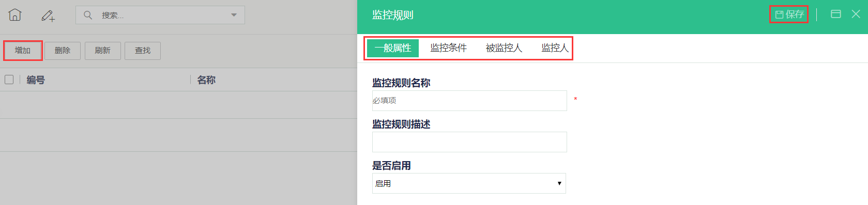Go to the home icon

pyautogui.click(x=15, y=15)
